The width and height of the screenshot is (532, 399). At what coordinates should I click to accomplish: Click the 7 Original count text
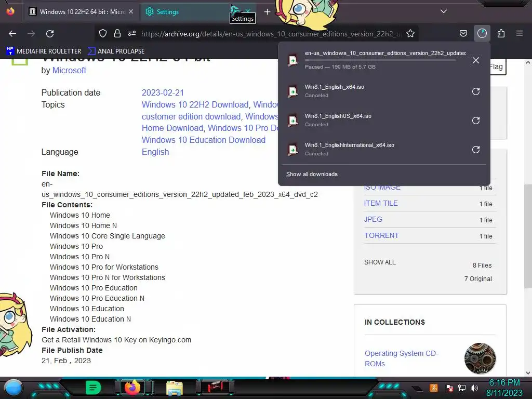(478, 279)
